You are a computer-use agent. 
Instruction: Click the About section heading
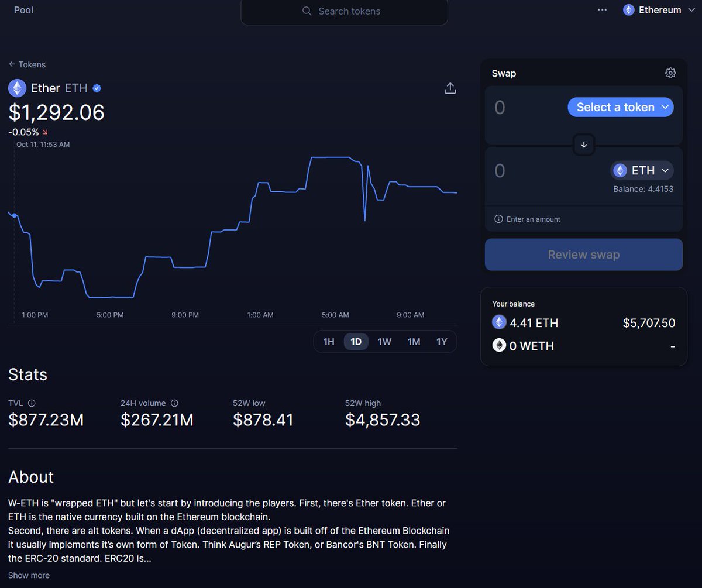pos(31,477)
